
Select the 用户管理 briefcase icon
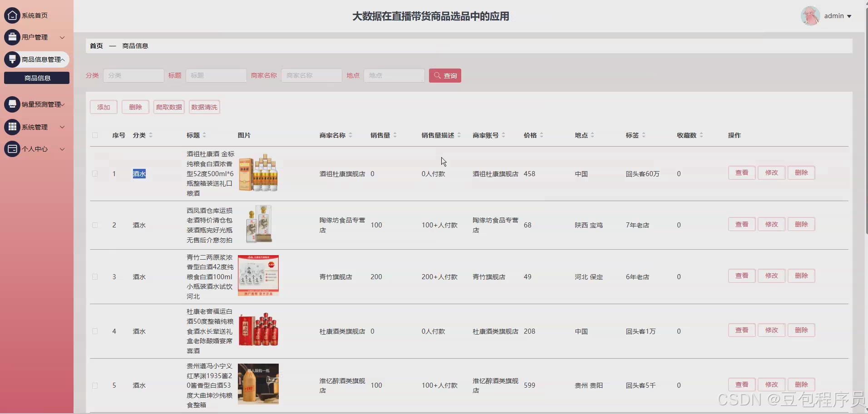click(12, 37)
